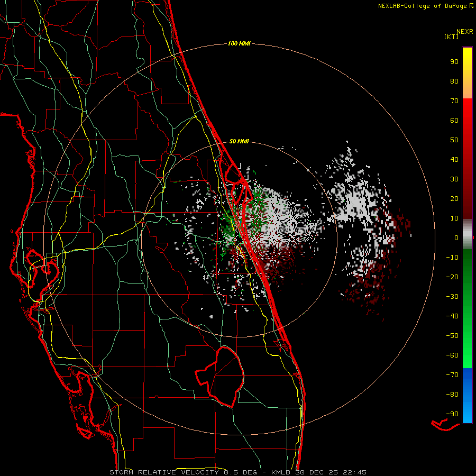The width and height of the screenshot is (476, 476).
Task: Click the -90 value on the velocity scale
Action: pos(452,414)
